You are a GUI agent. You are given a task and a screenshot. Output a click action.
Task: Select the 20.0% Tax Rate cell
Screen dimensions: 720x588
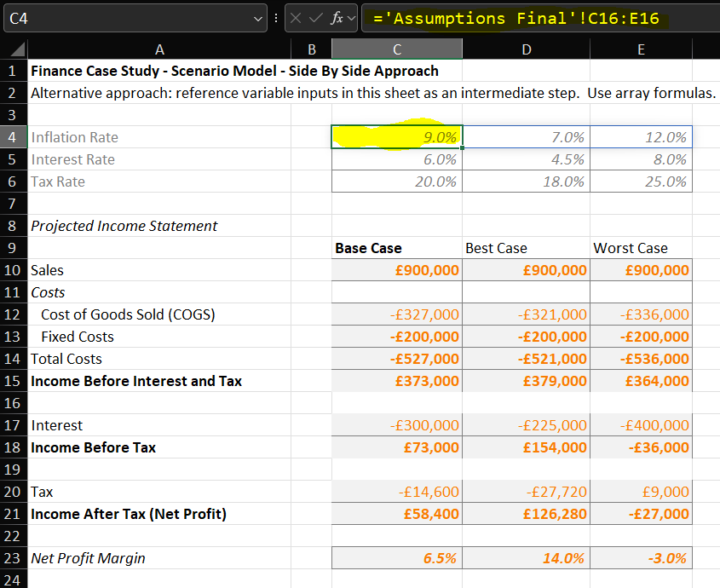[396, 182]
